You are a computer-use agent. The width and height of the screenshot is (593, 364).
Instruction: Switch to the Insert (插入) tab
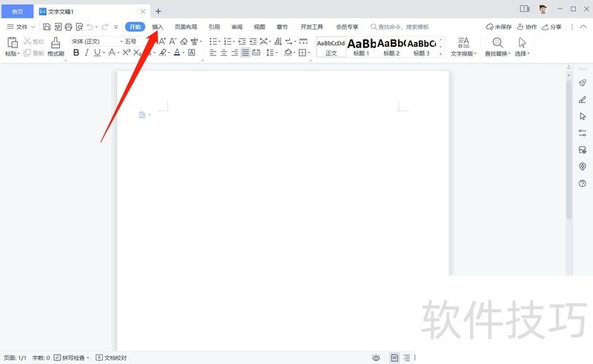coord(158,27)
